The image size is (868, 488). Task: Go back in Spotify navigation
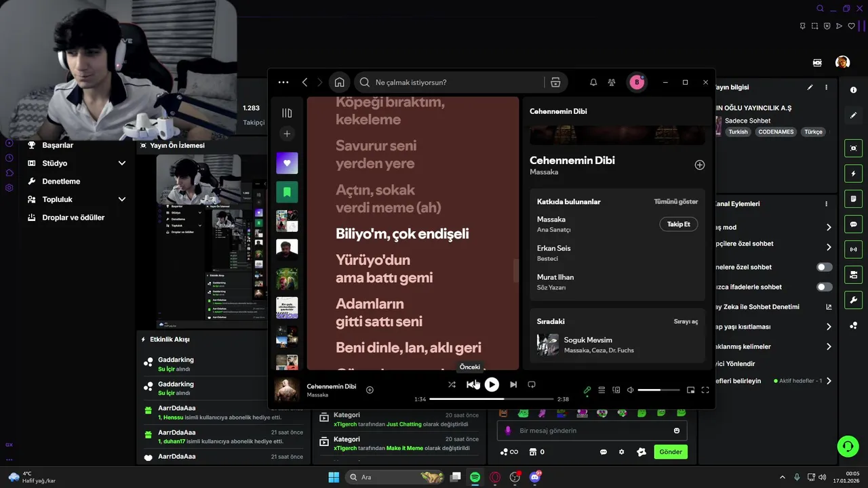click(304, 82)
